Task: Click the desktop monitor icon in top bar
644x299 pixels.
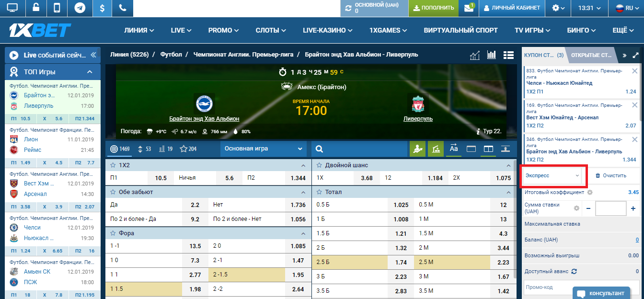Action: pos(12,8)
